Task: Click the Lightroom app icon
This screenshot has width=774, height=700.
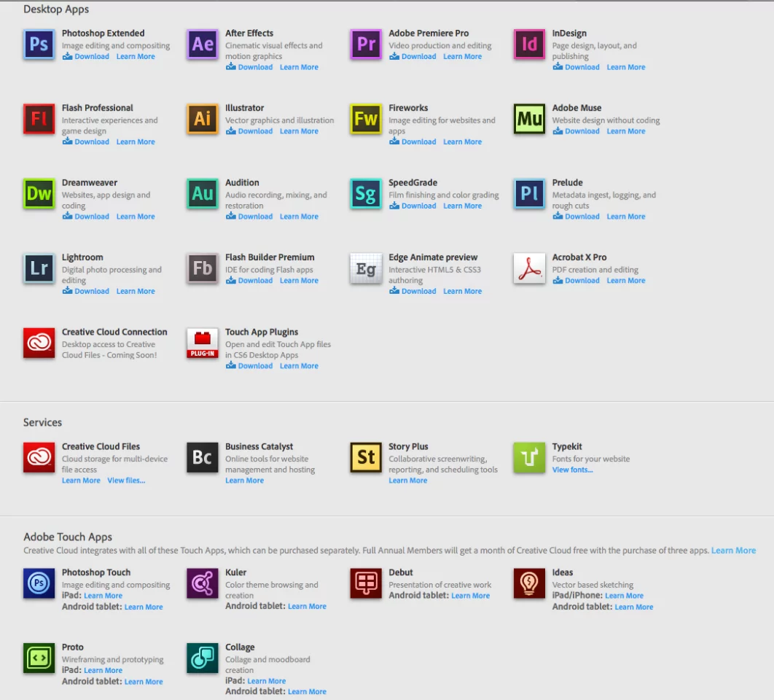Action: pos(38,268)
